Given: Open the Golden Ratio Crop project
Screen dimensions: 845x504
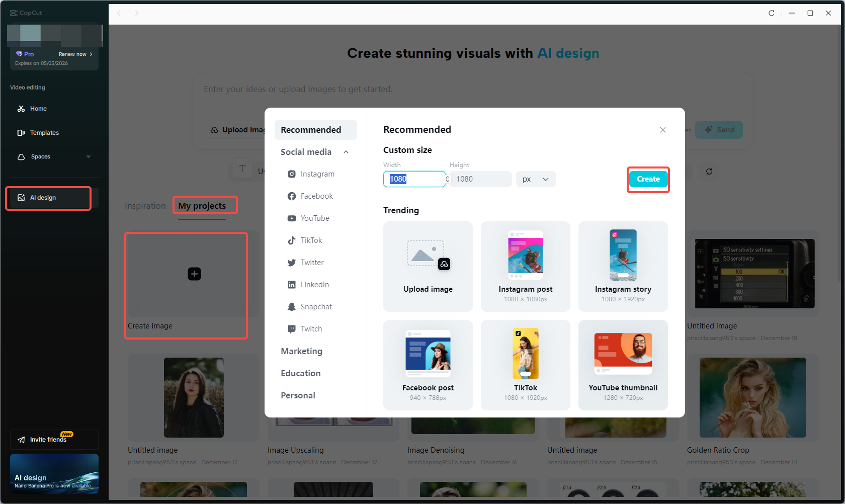Looking at the screenshot, I should click(x=752, y=398).
